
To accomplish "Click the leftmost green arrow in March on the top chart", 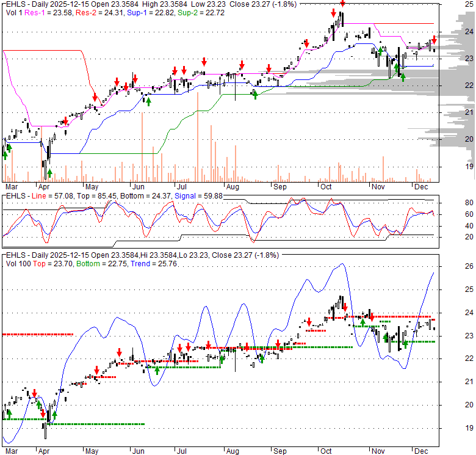I will coord(5,155).
